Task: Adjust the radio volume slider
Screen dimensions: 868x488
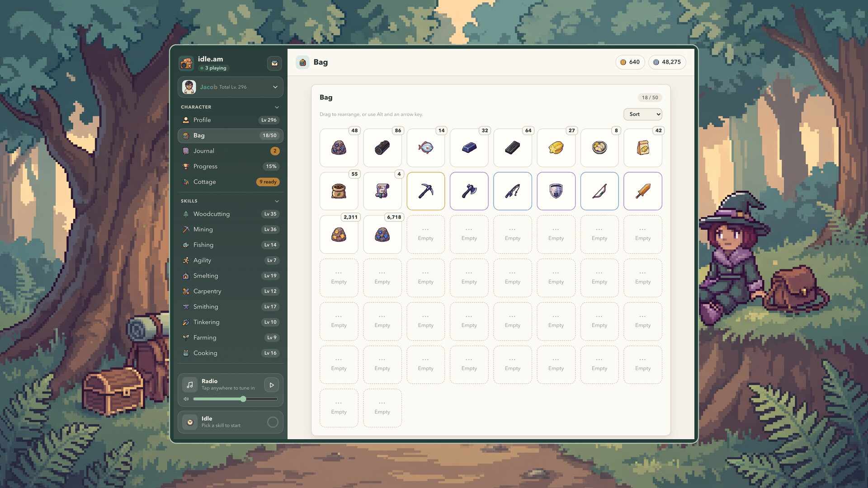Action: [235, 399]
